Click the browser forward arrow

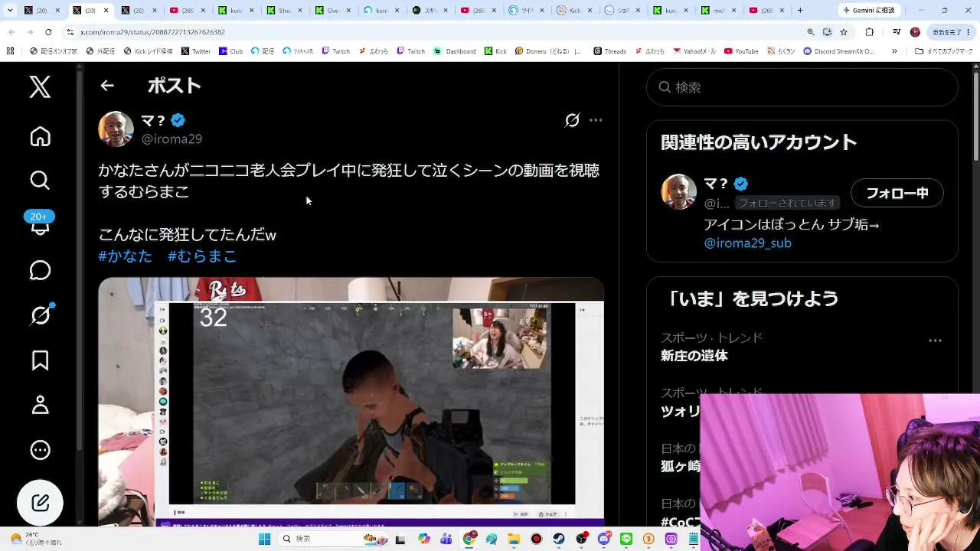[x=30, y=32]
